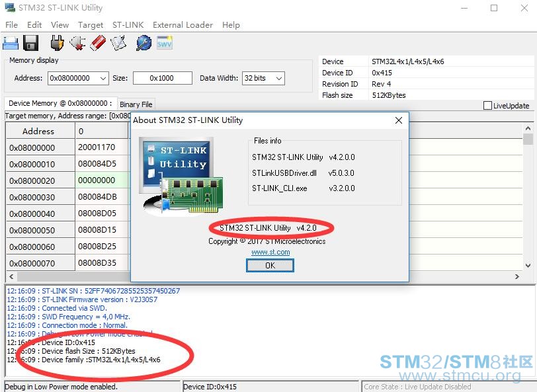Click the Flash size value 512KBytes

coord(389,95)
